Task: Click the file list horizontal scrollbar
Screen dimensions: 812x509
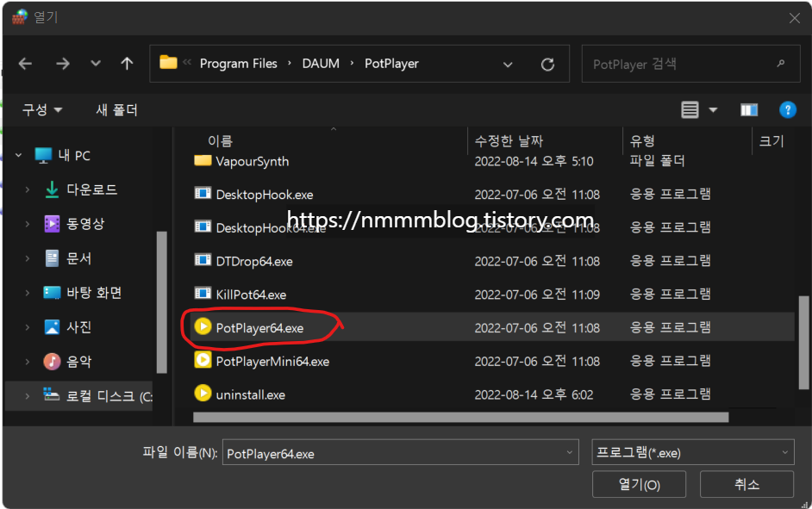Action: [460, 418]
